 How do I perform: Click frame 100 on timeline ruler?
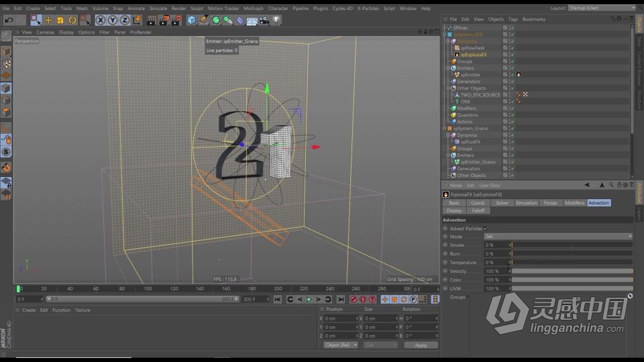148,289
